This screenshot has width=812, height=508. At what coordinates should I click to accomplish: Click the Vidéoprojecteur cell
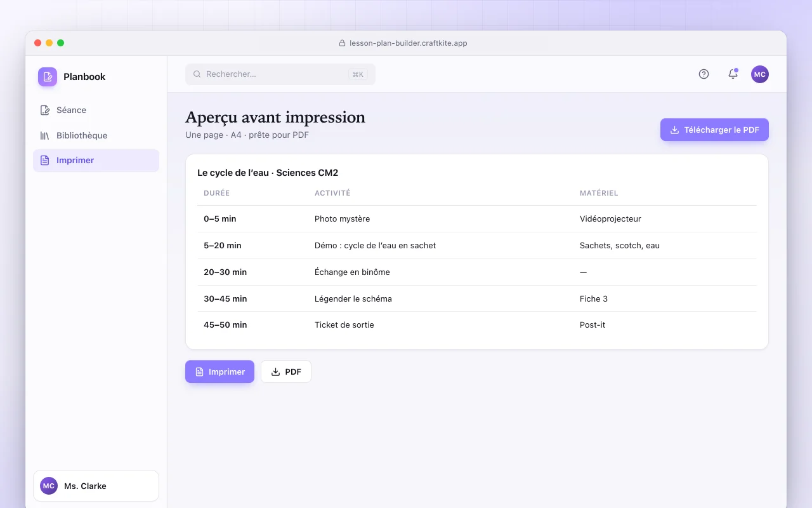tap(610, 219)
